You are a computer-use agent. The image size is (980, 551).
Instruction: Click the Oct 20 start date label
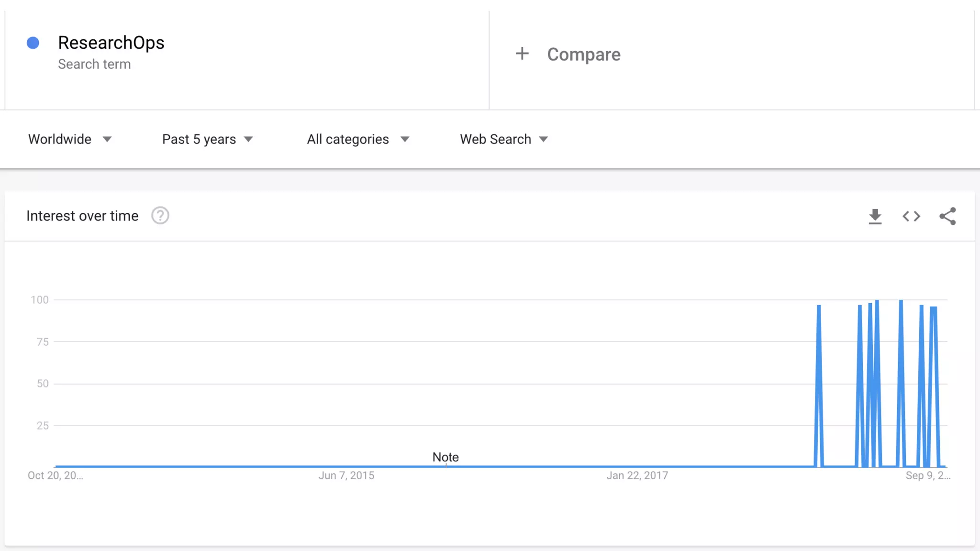[x=55, y=475]
